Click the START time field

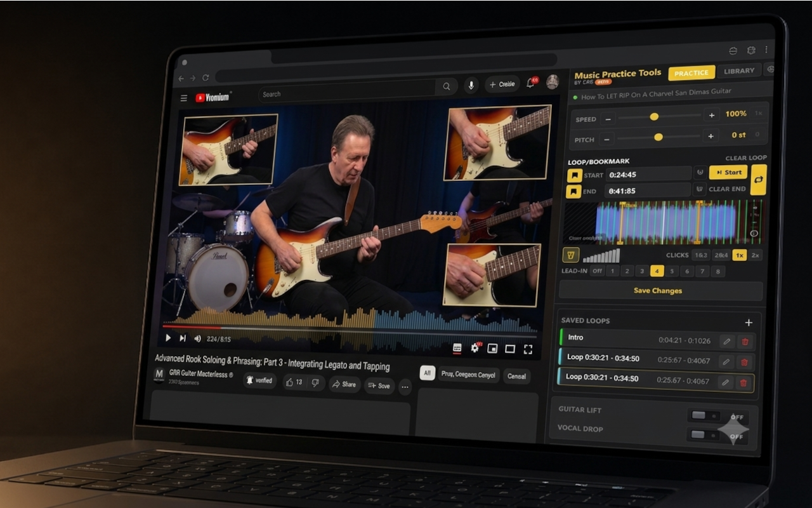click(648, 174)
